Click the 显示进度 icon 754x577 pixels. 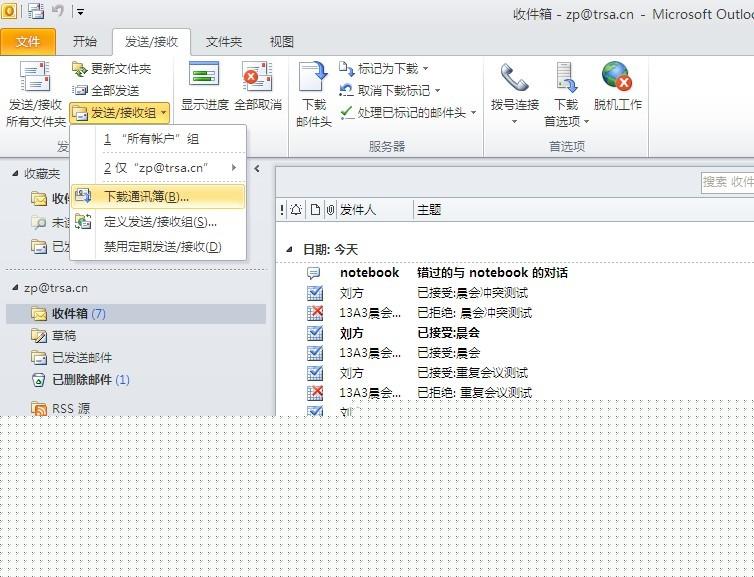click(204, 75)
